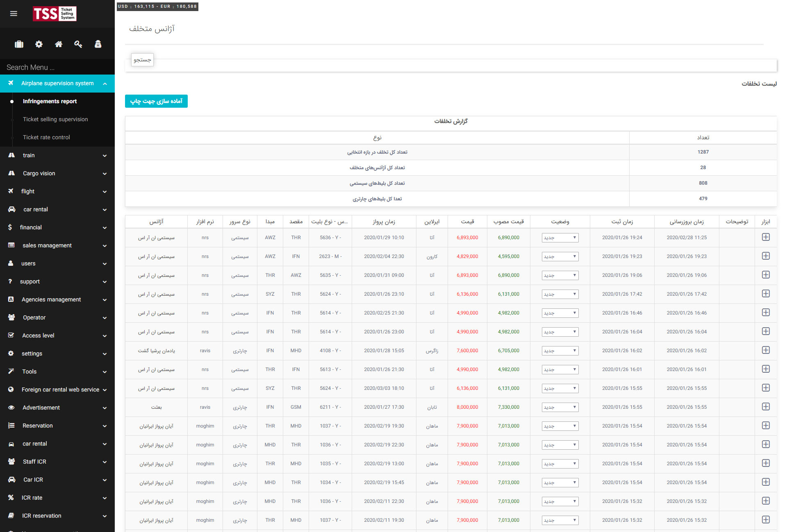Open status dropdown for flight 2623 row
Viewport: 787px width, 532px height.
coord(560,256)
